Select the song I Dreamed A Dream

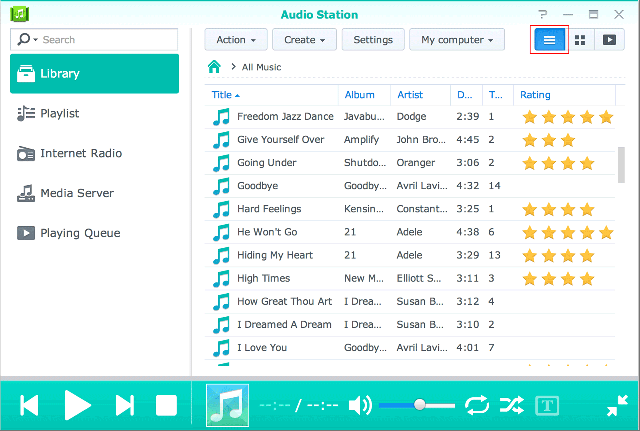click(x=410, y=325)
